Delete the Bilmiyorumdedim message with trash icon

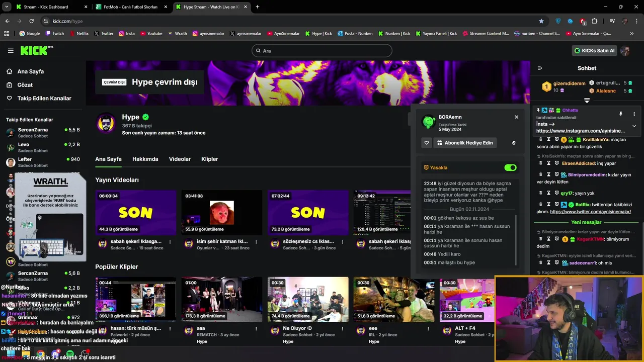541,174
